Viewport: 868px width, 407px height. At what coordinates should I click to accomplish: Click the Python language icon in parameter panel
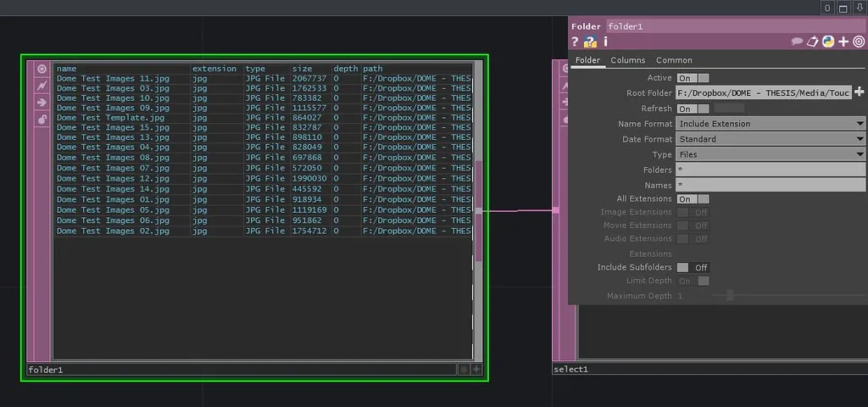[x=828, y=42]
